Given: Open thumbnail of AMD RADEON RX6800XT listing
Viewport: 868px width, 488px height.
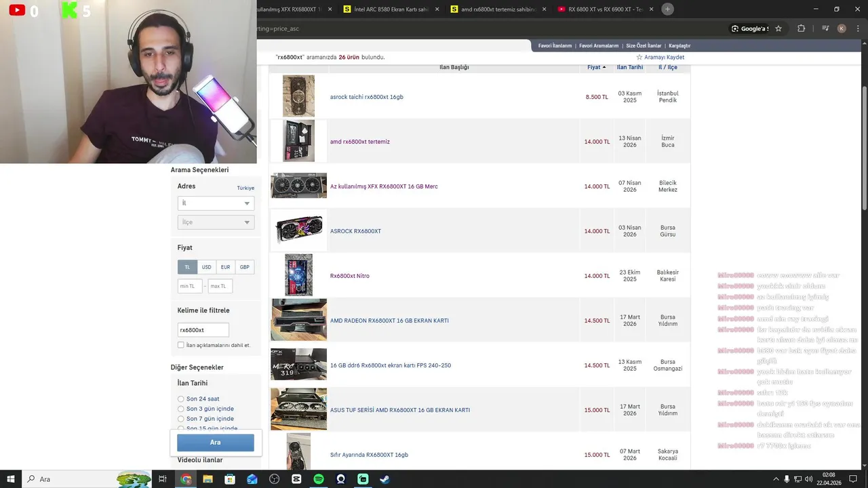Looking at the screenshot, I should pos(299,320).
